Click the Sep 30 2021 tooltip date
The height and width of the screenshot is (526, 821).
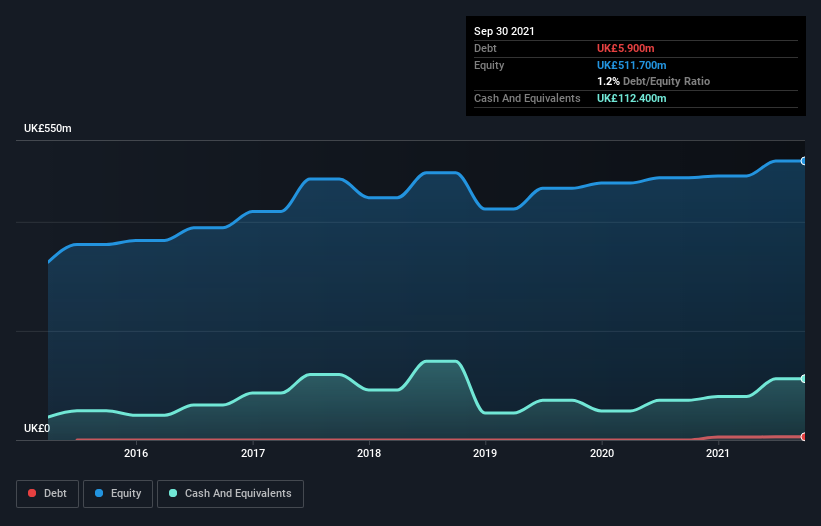click(504, 31)
